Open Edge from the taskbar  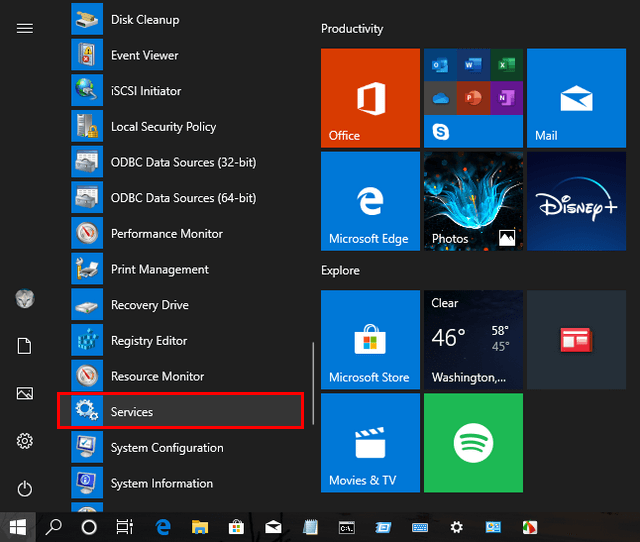point(163,527)
